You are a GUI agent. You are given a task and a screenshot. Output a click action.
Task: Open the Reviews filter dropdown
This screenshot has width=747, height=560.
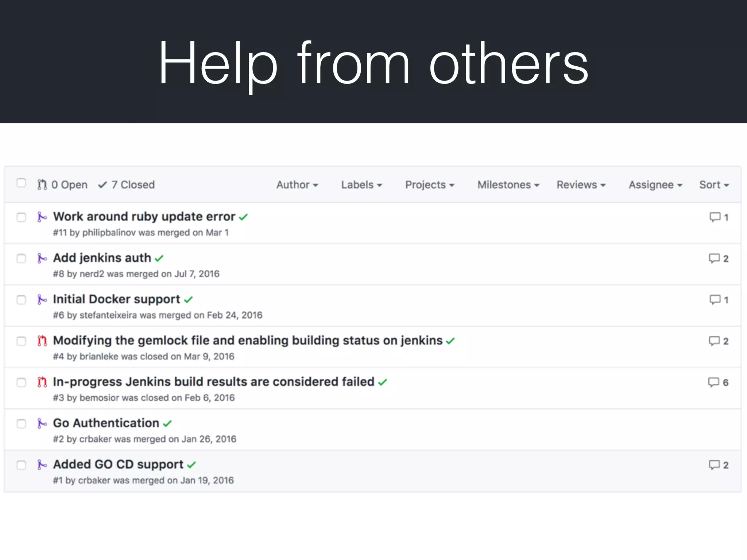click(581, 185)
